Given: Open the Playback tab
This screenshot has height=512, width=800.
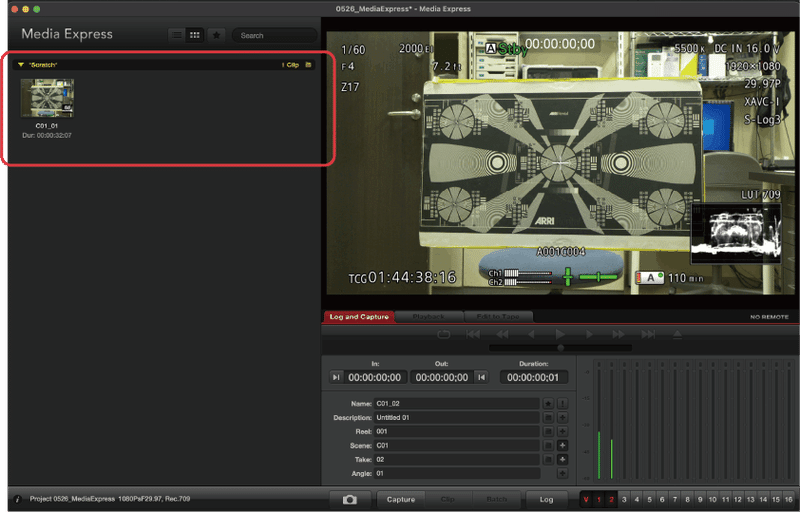Looking at the screenshot, I should [429, 317].
